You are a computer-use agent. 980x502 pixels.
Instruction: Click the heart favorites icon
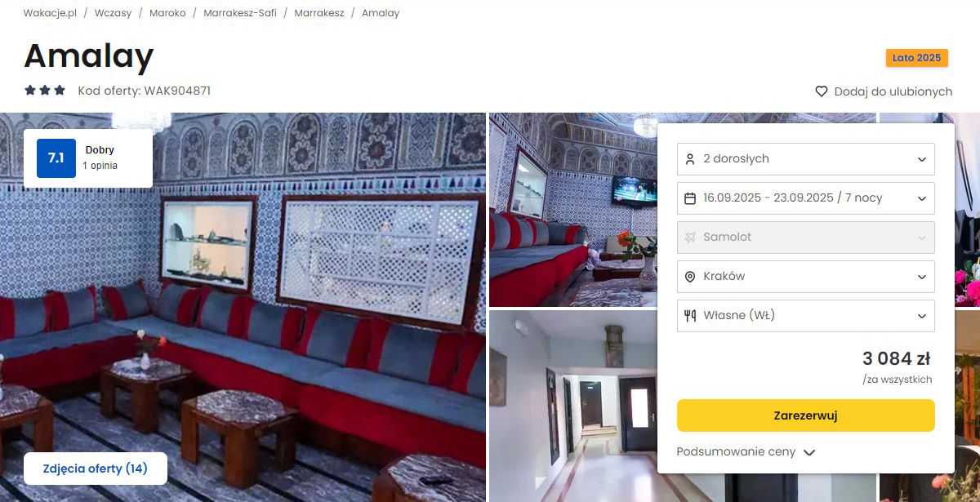point(822,91)
